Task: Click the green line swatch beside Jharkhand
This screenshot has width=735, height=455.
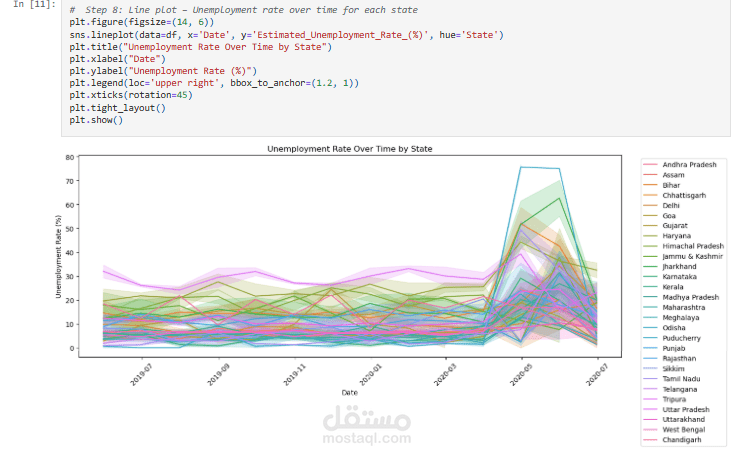Action: tap(650, 267)
